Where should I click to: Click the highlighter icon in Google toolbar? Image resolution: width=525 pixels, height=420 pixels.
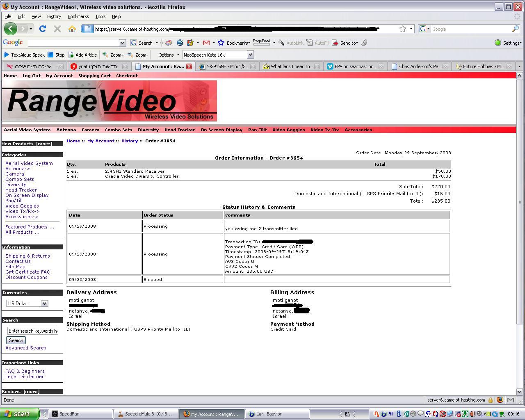point(364,43)
